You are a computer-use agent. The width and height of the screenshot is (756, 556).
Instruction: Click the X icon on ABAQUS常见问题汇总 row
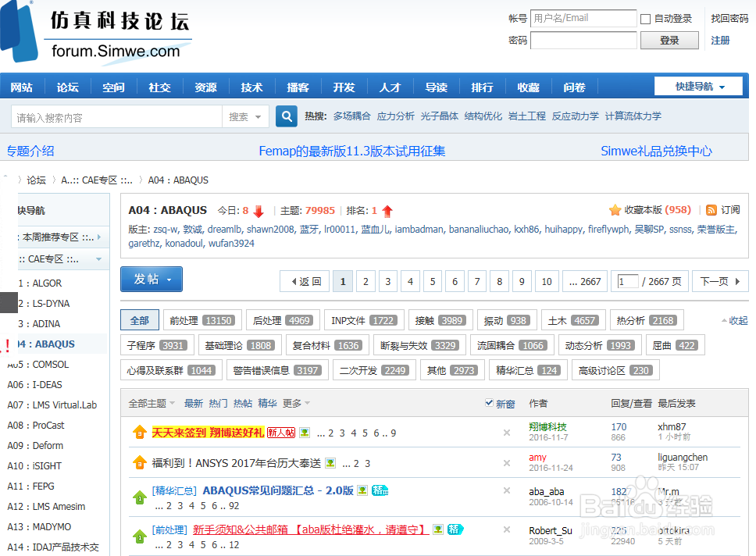pyautogui.click(x=507, y=490)
